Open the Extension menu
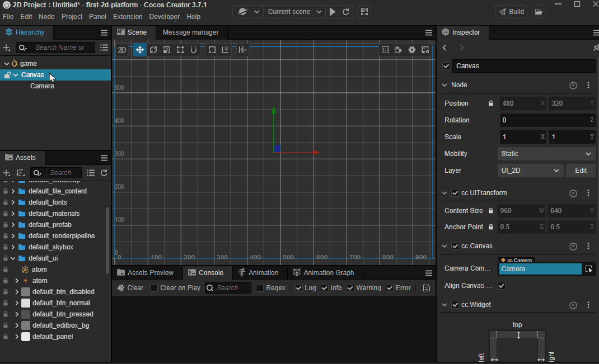Screen dimensions: 599x364 pos(128,17)
